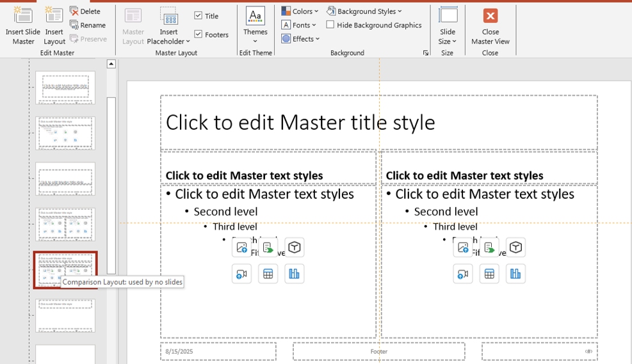This screenshot has height=364, width=632.
Task: Expand the Fonts dropdown
Action: 299,25
